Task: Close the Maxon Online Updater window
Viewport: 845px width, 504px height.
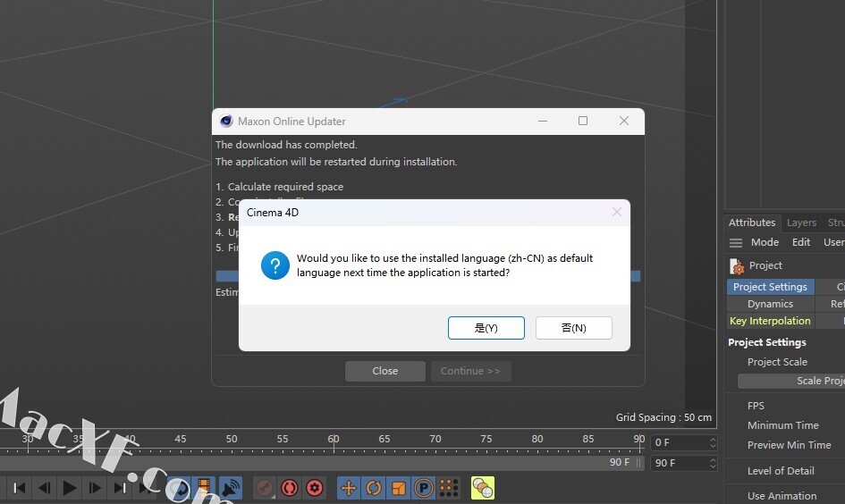Action: pyautogui.click(x=624, y=121)
